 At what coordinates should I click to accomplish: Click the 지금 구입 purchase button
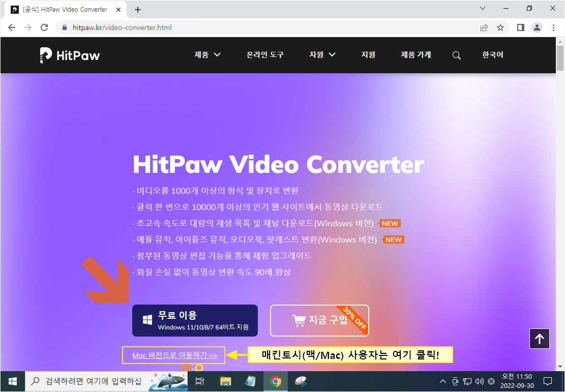pyautogui.click(x=319, y=321)
